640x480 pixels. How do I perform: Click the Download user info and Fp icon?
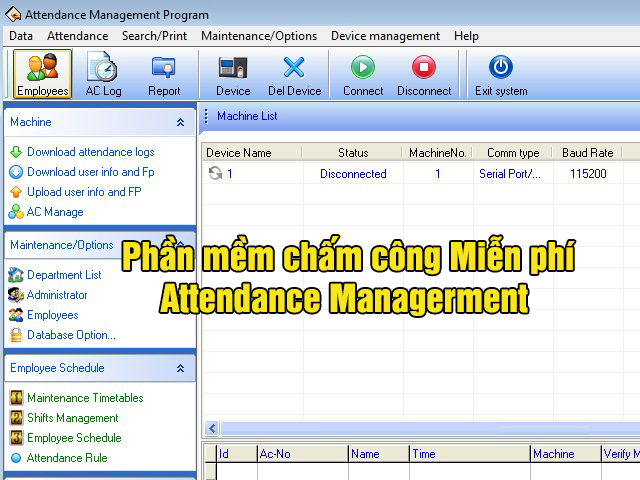[x=16, y=172]
